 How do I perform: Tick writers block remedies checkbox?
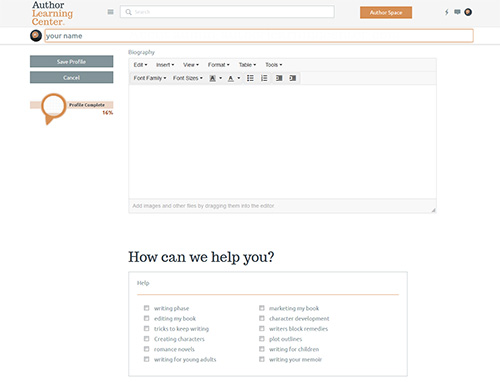pyautogui.click(x=262, y=329)
